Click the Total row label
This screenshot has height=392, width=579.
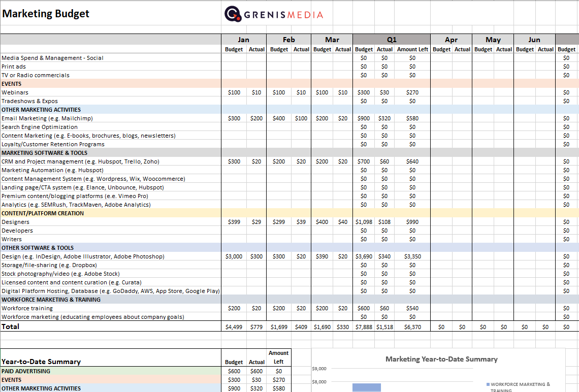point(10,325)
